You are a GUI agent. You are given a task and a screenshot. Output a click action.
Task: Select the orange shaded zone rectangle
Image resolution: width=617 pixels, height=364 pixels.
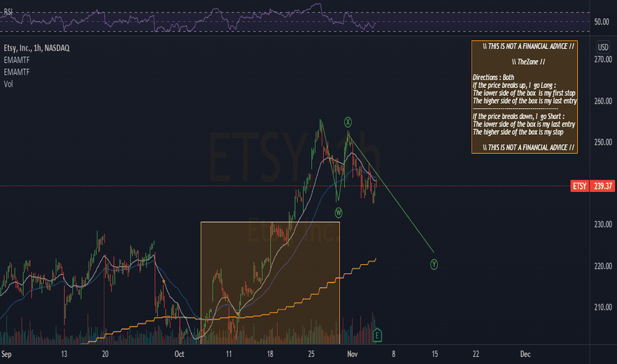pyautogui.click(x=270, y=283)
